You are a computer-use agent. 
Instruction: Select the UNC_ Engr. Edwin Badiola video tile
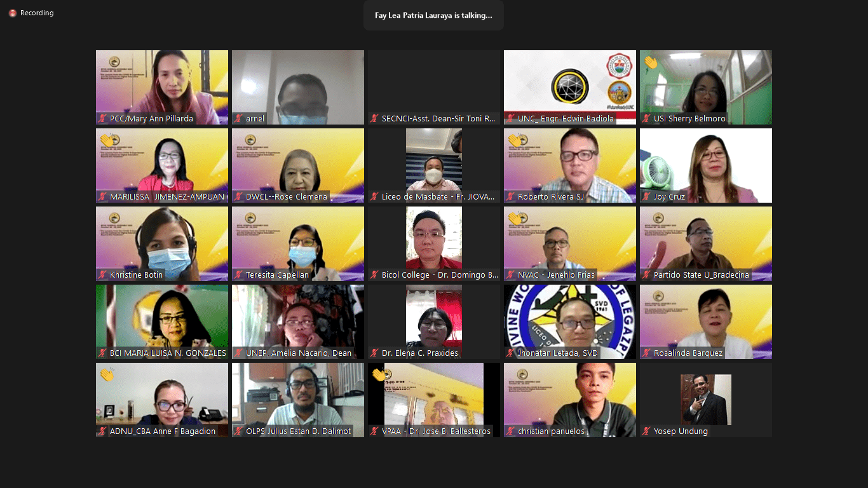(569, 83)
